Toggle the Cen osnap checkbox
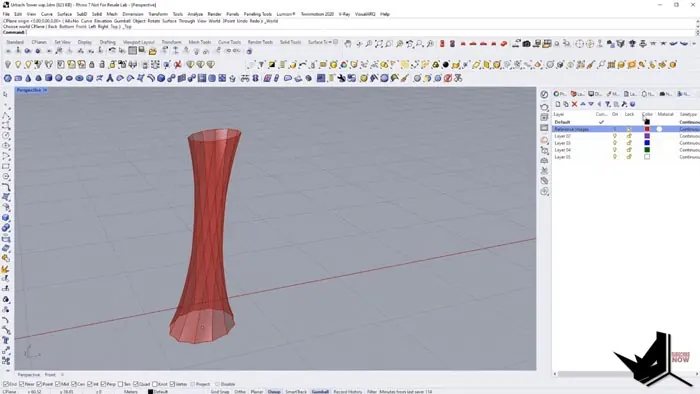 [74, 384]
